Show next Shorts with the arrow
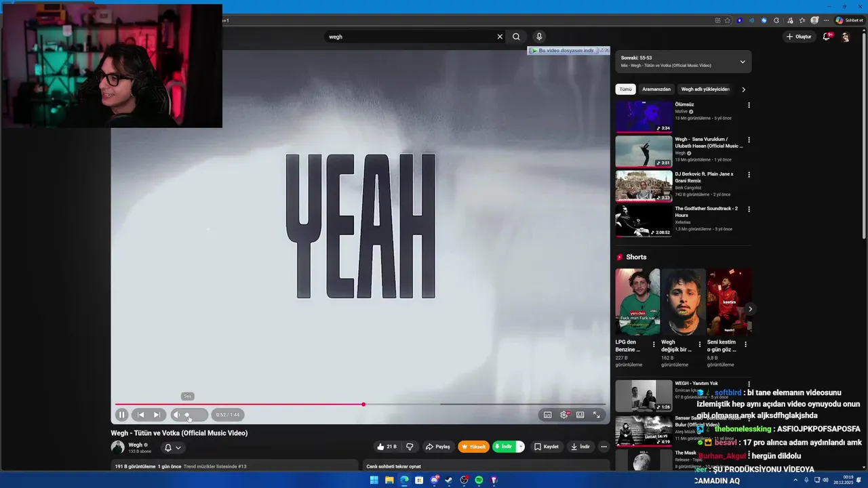 point(750,309)
